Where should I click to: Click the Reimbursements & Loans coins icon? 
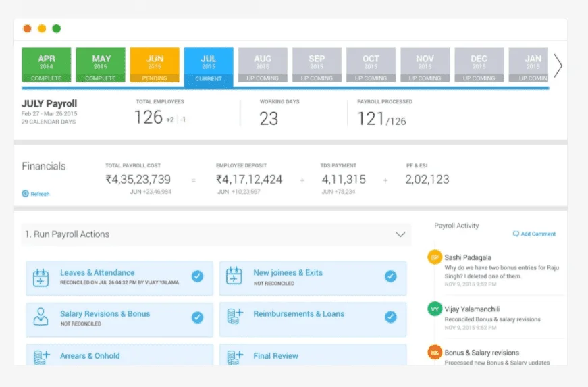234,317
